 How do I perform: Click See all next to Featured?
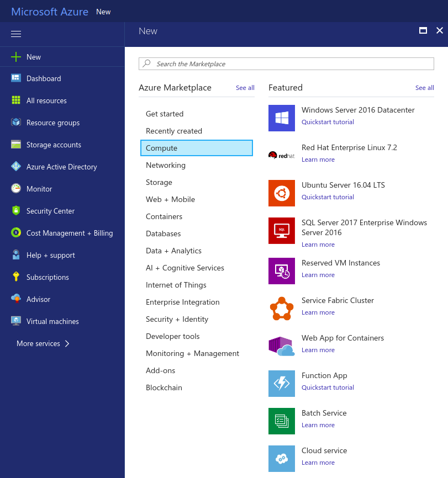click(424, 88)
